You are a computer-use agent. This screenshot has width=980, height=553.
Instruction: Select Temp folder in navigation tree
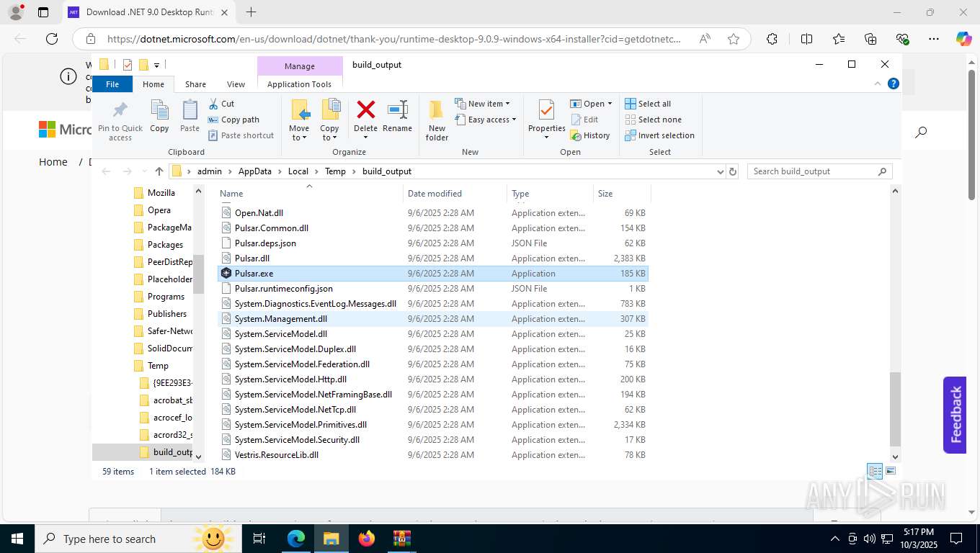158,365
